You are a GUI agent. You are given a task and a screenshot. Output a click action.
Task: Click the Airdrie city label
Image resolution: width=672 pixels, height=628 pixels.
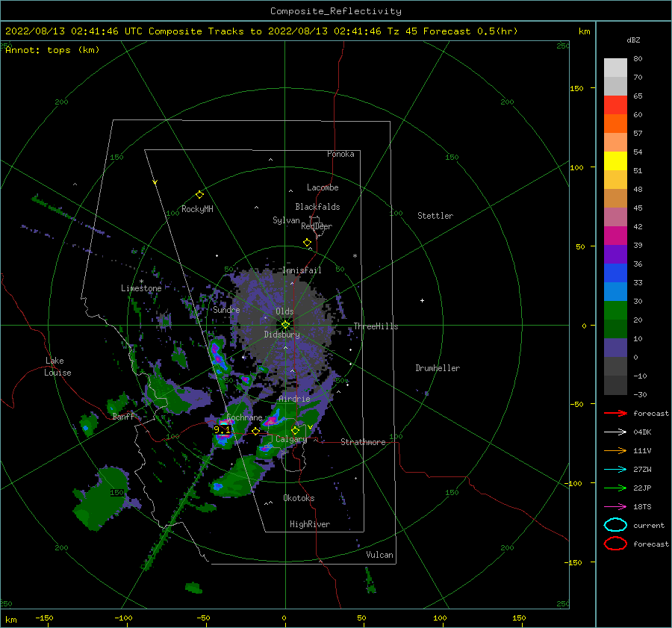coord(294,399)
